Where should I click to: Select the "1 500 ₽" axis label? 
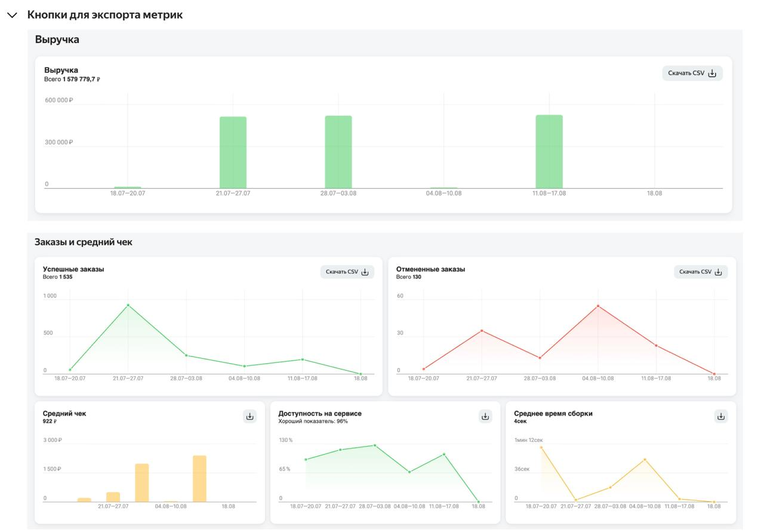pyautogui.click(x=52, y=469)
